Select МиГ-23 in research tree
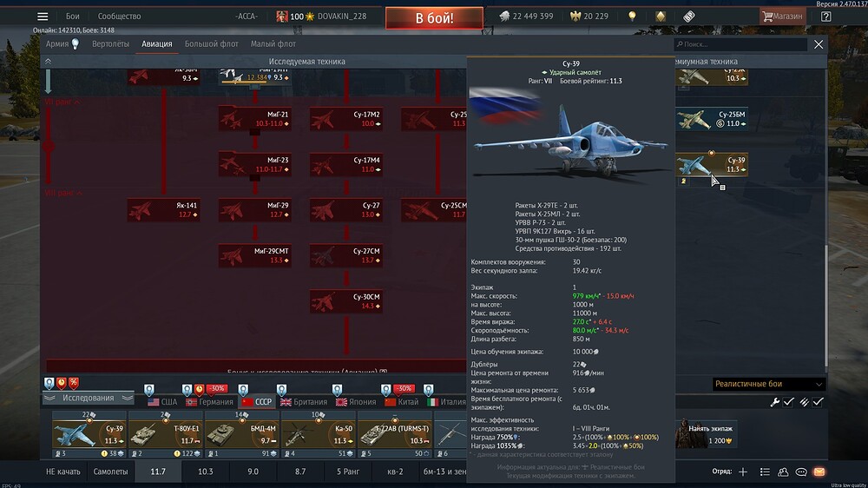Screen dimensions: 868x488 [254, 165]
